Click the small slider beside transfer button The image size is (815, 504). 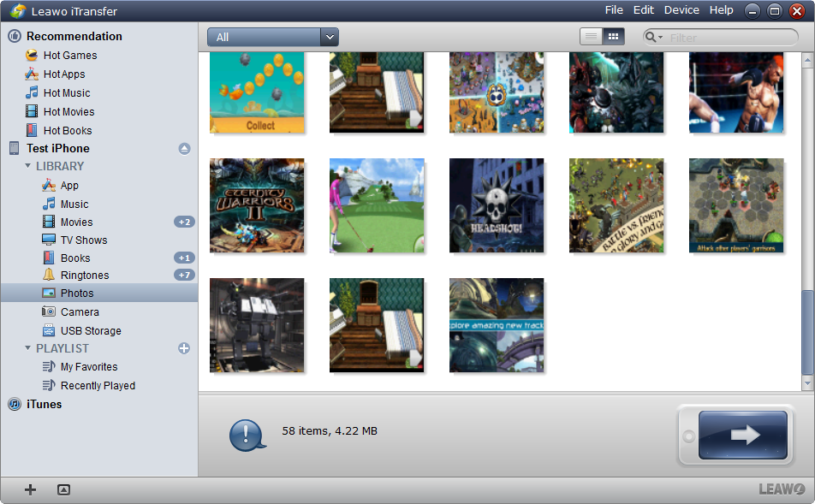click(x=688, y=436)
